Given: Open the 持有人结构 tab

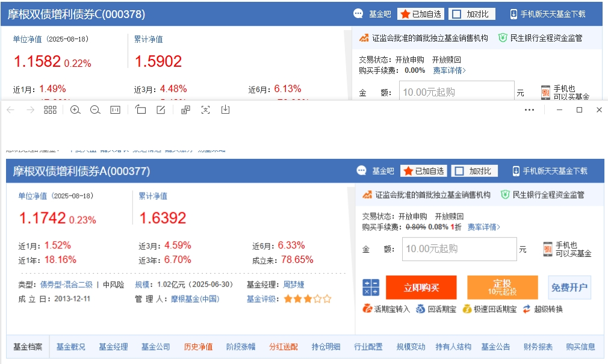Looking at the screenshot, I should coord(453,347).
